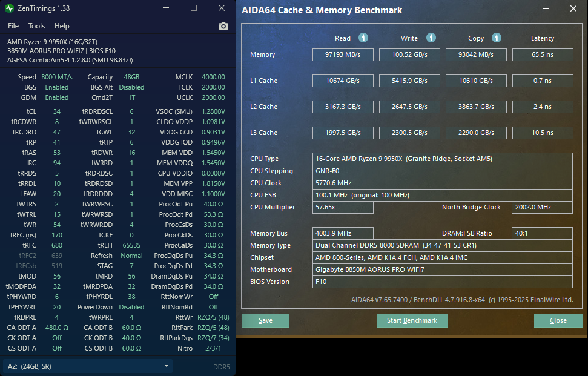Click the ZenTimings camera screenshot icon

(x=223, y=26)
